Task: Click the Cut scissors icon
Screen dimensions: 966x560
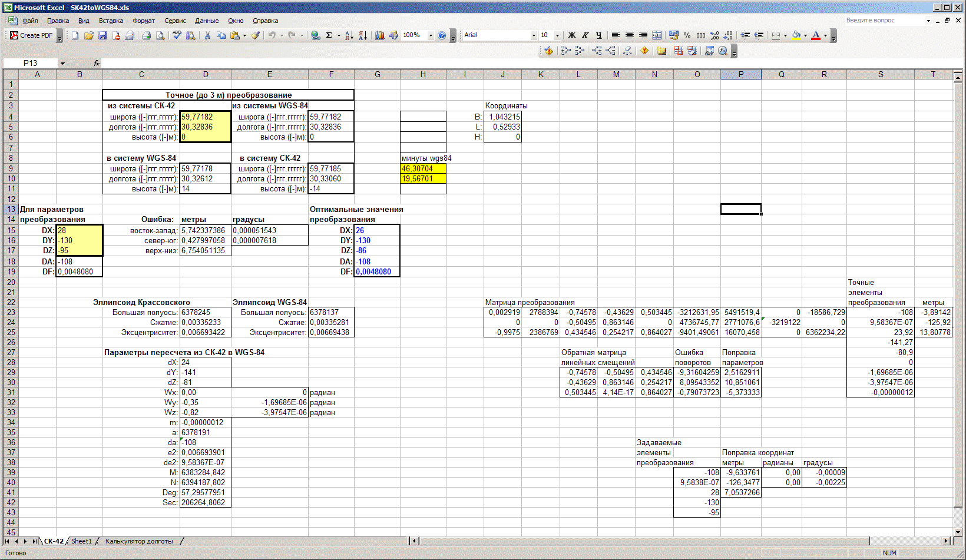Action: coord(207,35)
